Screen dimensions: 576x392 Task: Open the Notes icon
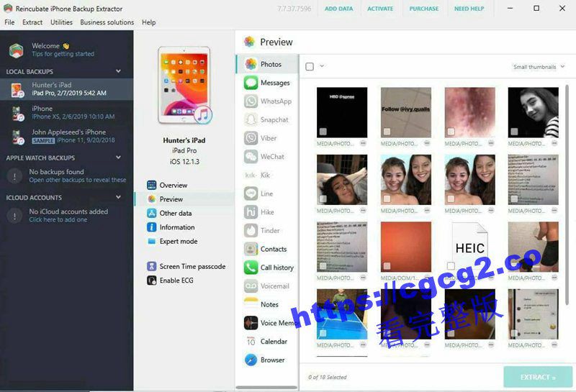tap(251, 304)
